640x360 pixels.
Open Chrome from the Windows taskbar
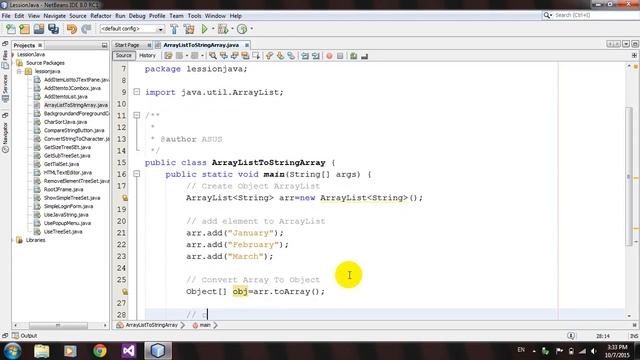[99, 351]
